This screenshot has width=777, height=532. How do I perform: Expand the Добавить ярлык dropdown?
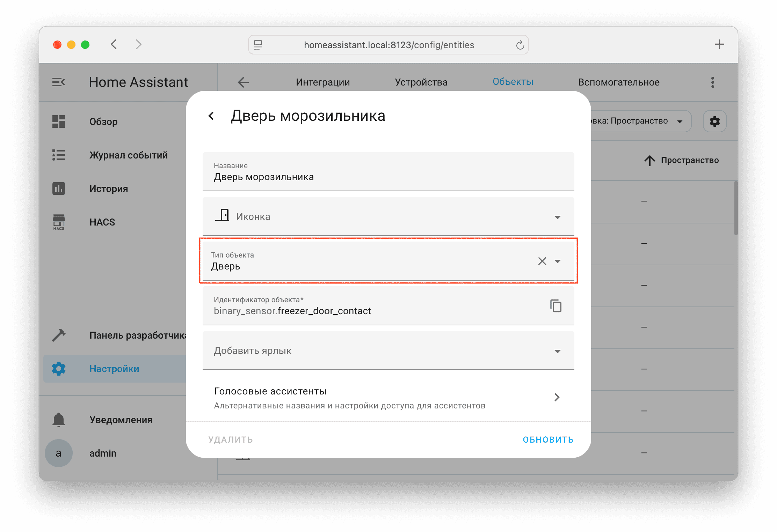(x=557, y=351)
